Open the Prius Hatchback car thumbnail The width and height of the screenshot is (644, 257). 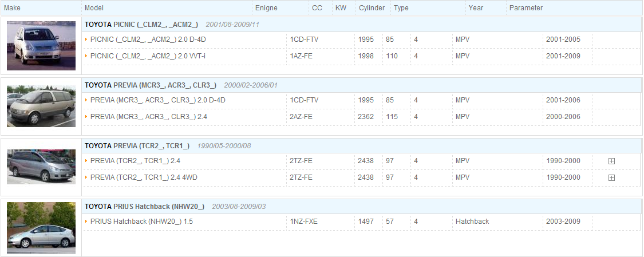(41, 228)
